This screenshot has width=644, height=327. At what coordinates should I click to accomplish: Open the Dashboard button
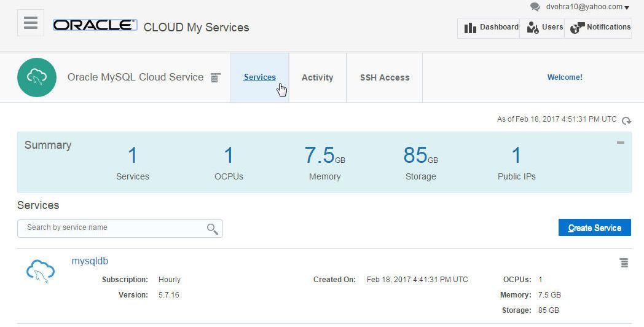(489, 28)
